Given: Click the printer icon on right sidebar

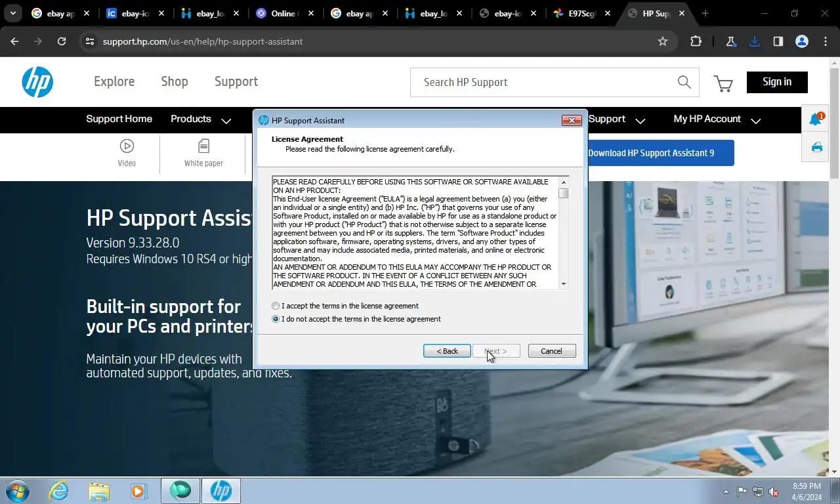Looking at the screenshot, I should pos(816,147).
